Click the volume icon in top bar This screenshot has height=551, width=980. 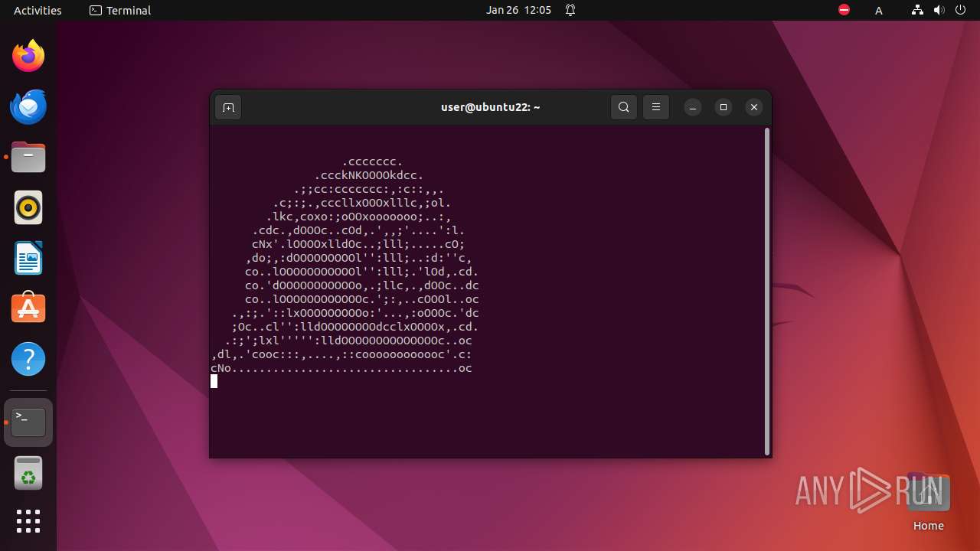tap(939, 10)
